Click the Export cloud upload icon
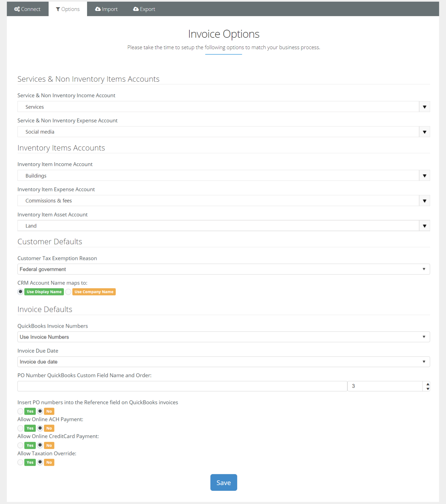The image size is (446, 504). point(136,9)
